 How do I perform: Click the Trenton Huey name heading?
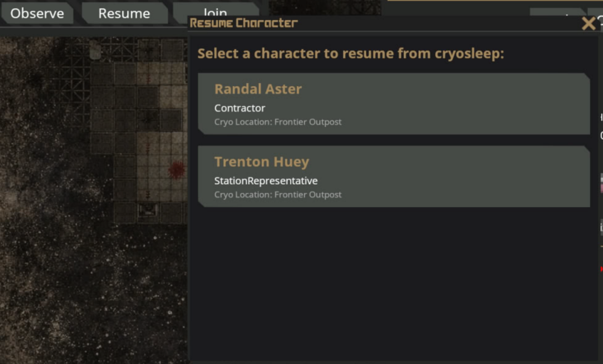pos(262,162)
